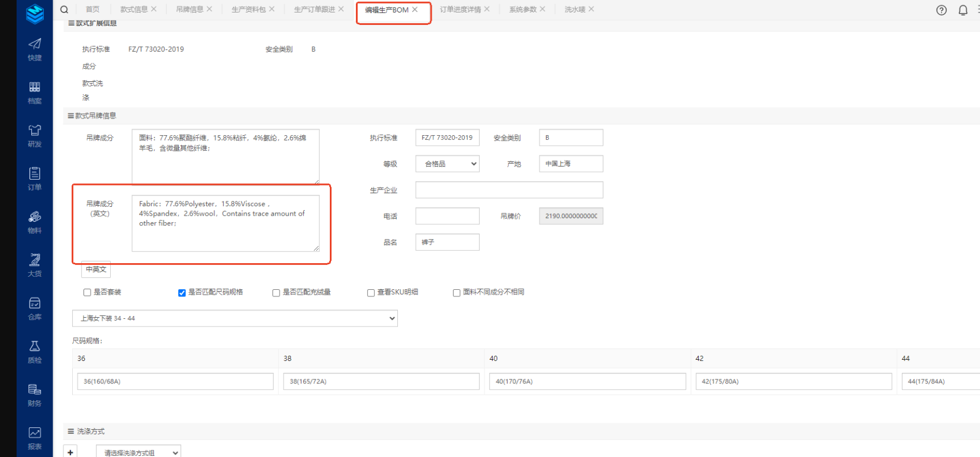980x457 pixels.
Task: Click the search magnifier icon
Action: pyautogui.click(x=65, y=9)
